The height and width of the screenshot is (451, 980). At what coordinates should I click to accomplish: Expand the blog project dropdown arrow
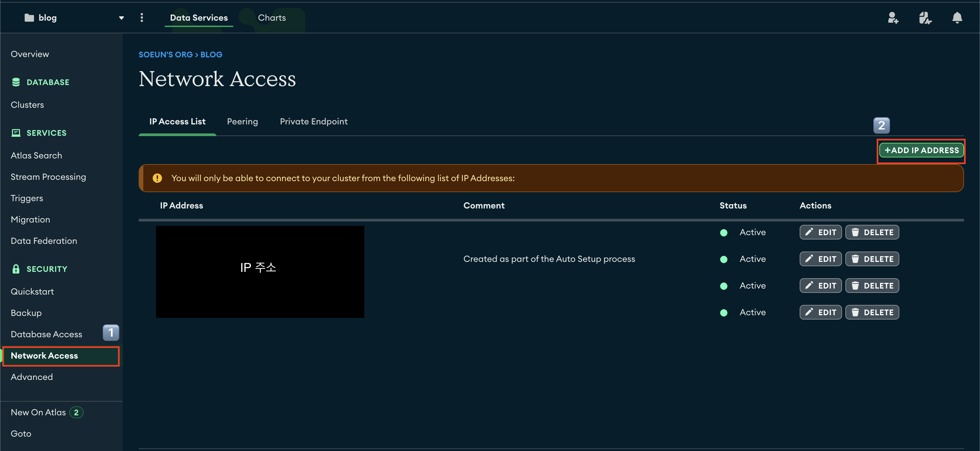[121, 18]
